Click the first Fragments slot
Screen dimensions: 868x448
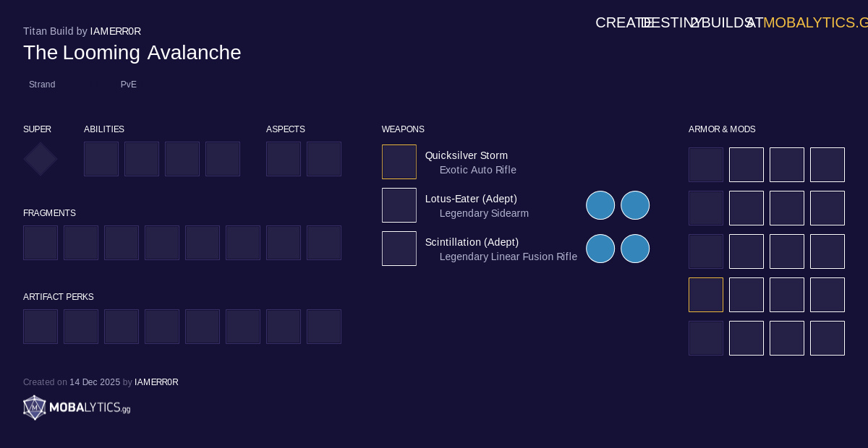tap(41, 243)
